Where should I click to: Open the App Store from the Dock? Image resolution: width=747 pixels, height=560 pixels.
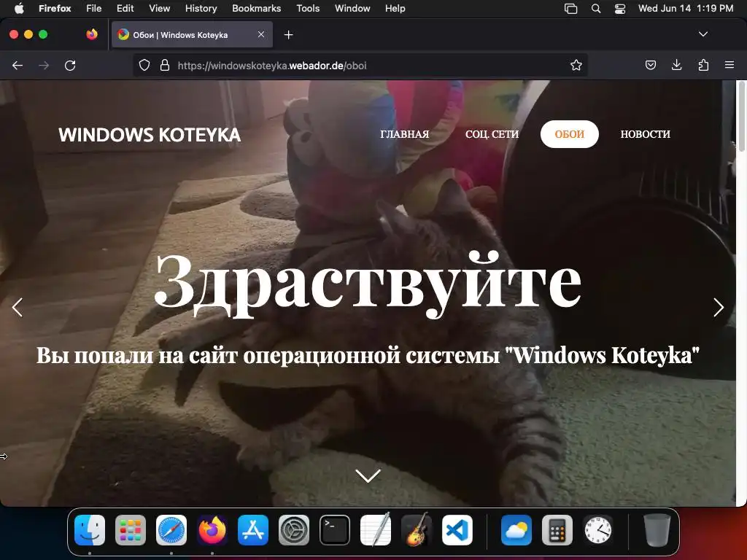pos(253,530)
